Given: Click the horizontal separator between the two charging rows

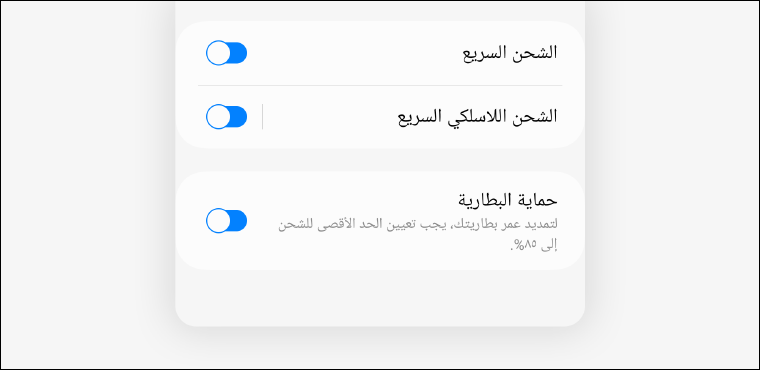Looking at the screenshot, I should [380, 85].
